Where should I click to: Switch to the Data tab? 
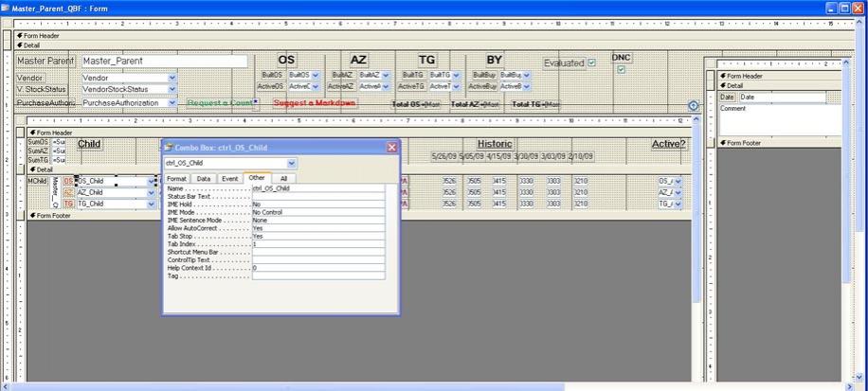pos(203,178)
